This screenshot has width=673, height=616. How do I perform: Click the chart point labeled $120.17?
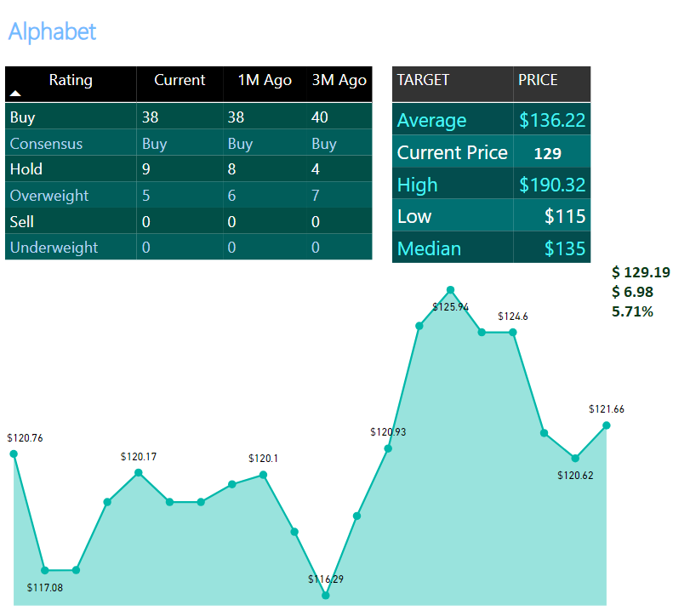tap(138, 472)
